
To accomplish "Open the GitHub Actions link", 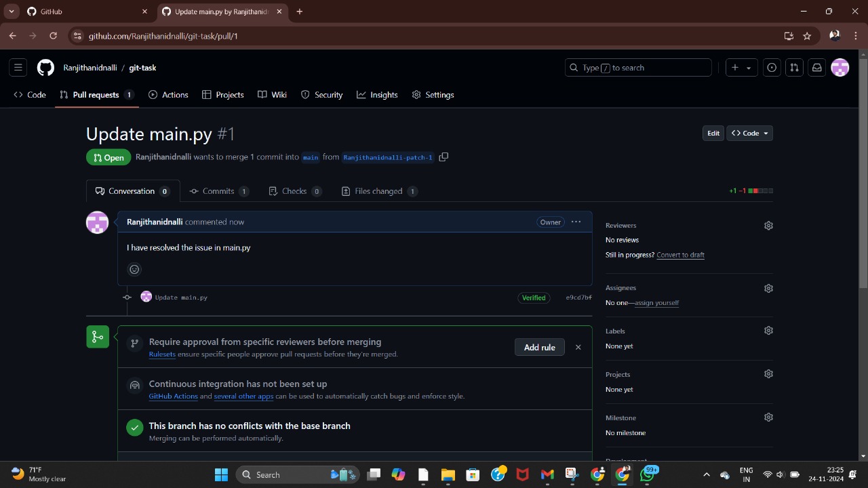I will pos(174,396).
